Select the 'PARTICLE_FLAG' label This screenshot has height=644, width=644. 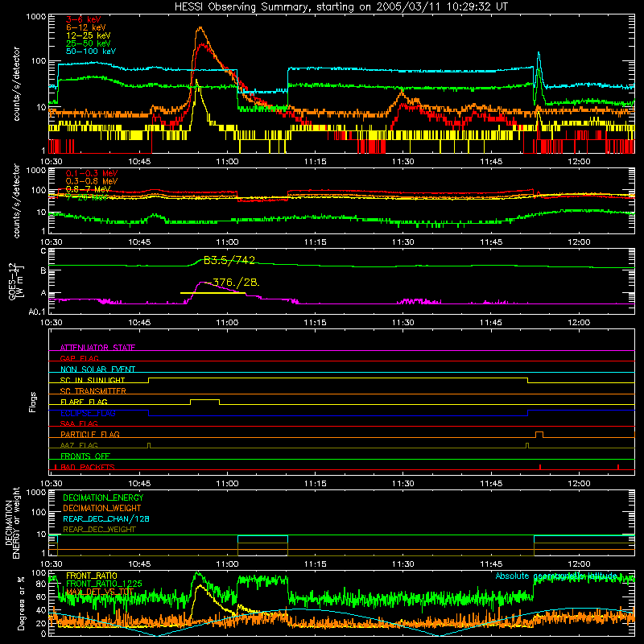[90, 434]
